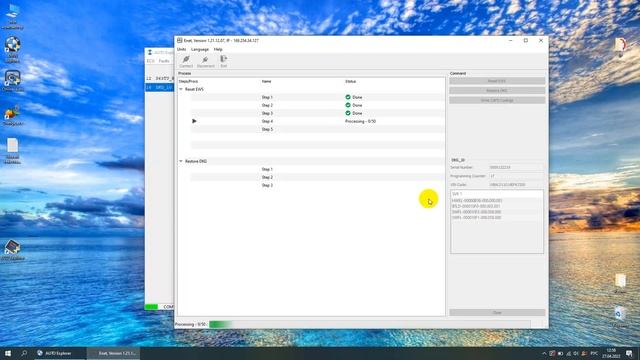Click the 'Processing - 0:50' status in Step 4 row
640x360 pixels.
tap(360, 121)
